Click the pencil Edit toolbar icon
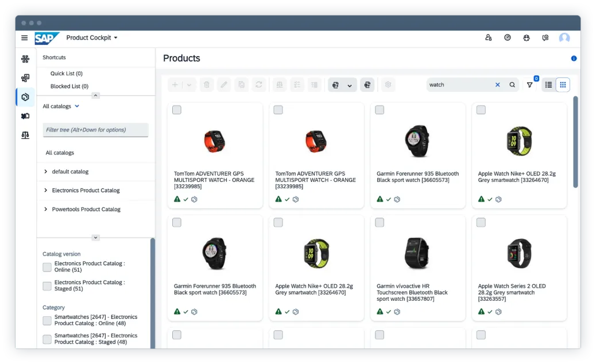The height and width of the screenshot is (364, 596). 224,85
